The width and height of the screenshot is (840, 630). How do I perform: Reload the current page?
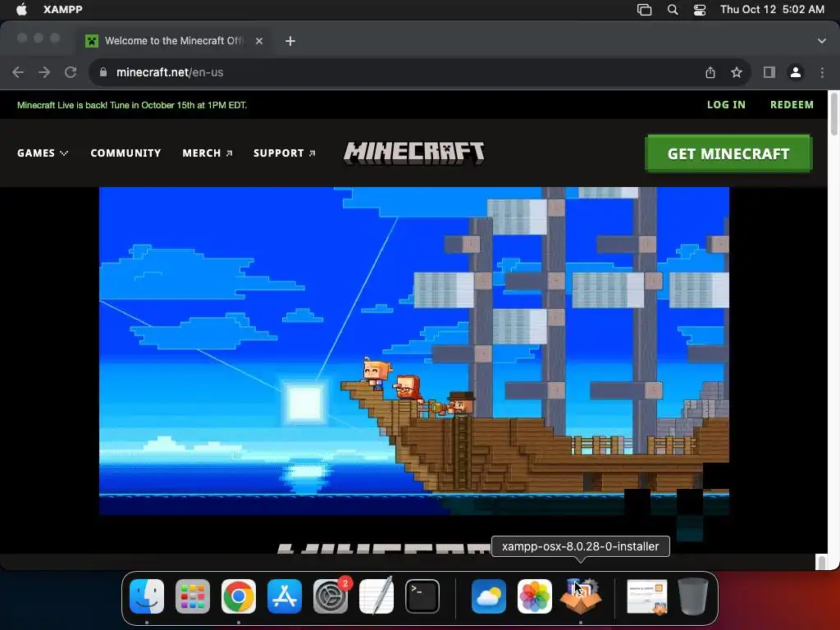tap(71, 72)
